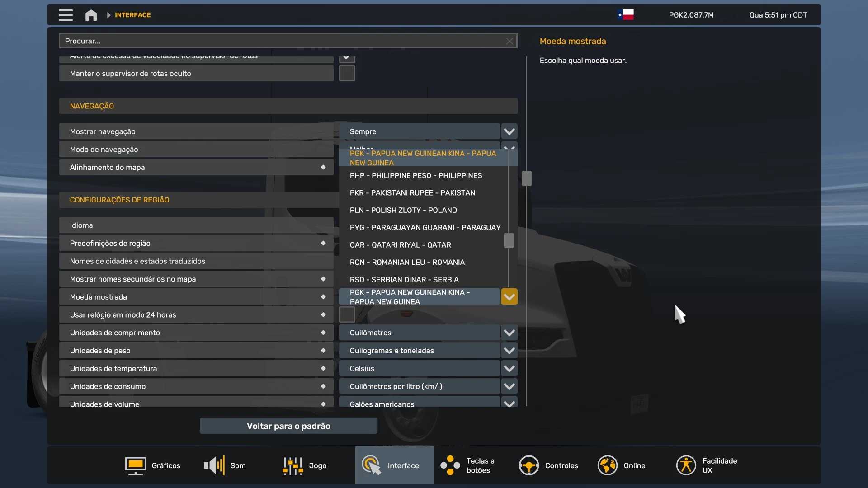Select QAR - Qatari Riyal option

click(400, 245)
